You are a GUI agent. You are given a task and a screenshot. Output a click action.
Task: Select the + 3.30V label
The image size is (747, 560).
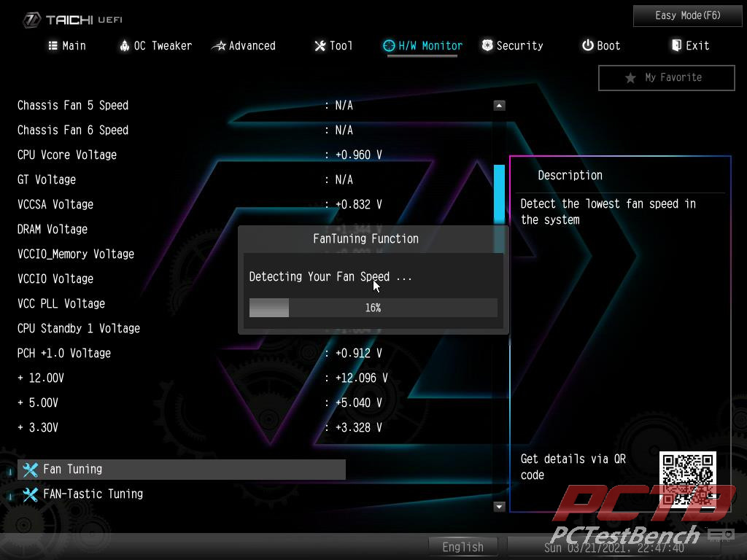[38, 427]
